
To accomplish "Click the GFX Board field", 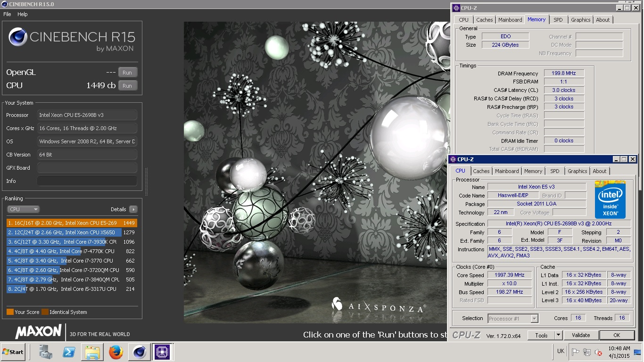I will (x=87, y=168).
